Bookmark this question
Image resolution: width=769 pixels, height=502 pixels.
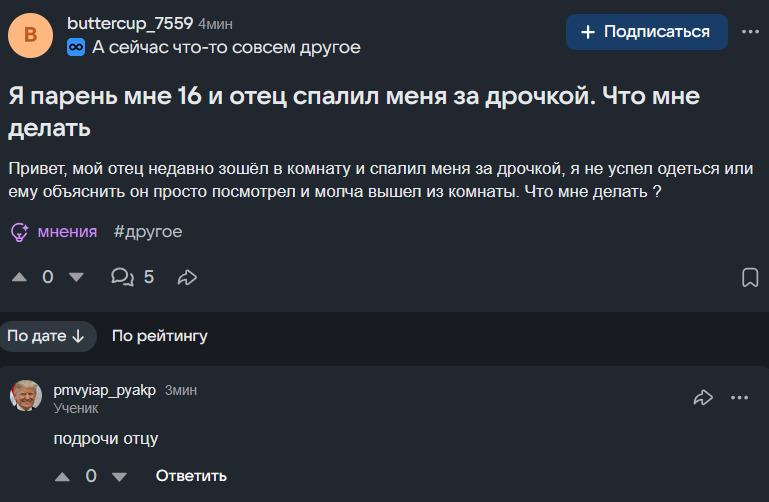[750, 277]
